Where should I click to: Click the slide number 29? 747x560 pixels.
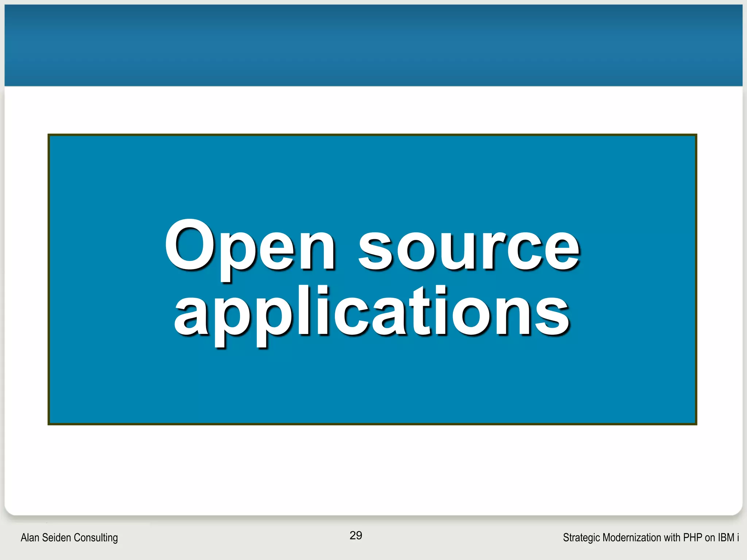(x=356, y=535)
